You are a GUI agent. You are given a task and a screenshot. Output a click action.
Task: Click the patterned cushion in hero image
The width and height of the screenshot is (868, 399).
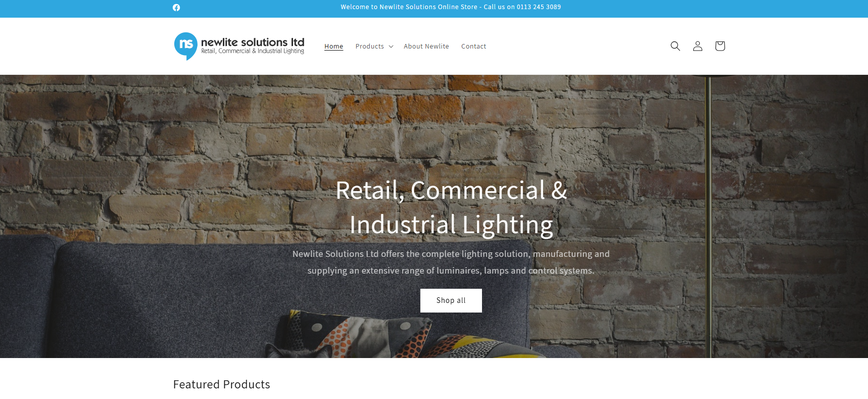(354, 334)
